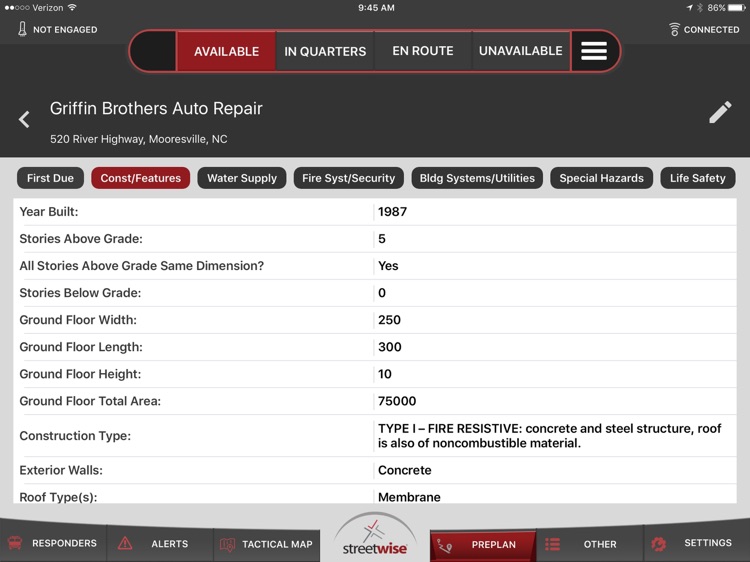
Task: Tap the Year Built label
Action: [x=49, y=211]
